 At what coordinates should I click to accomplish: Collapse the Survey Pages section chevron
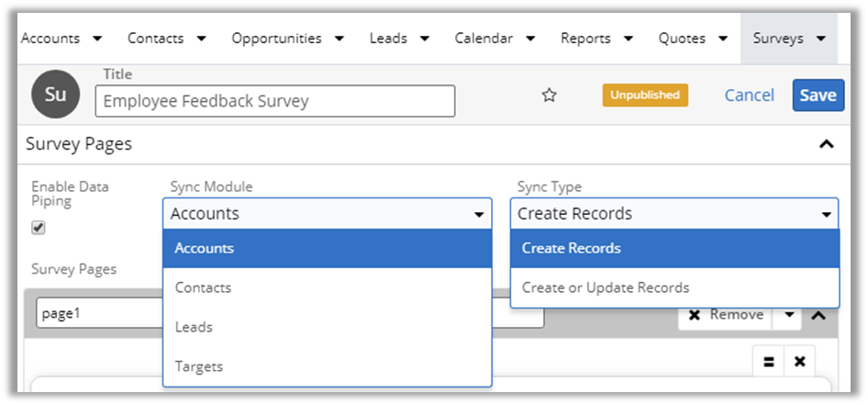pyautogui.click(x=826, y=144)
